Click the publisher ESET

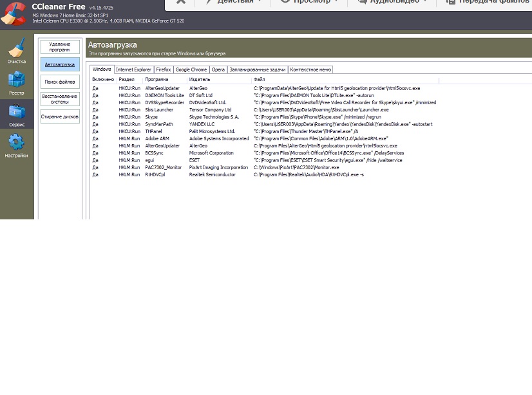click(x=195, y=160)
